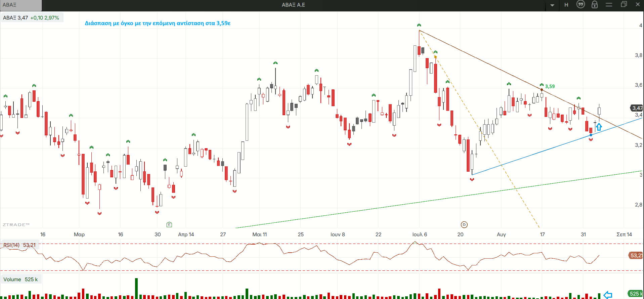
Task: Toggle the chart lock icon
Action: pyautogui.click(x=595, y=4)
